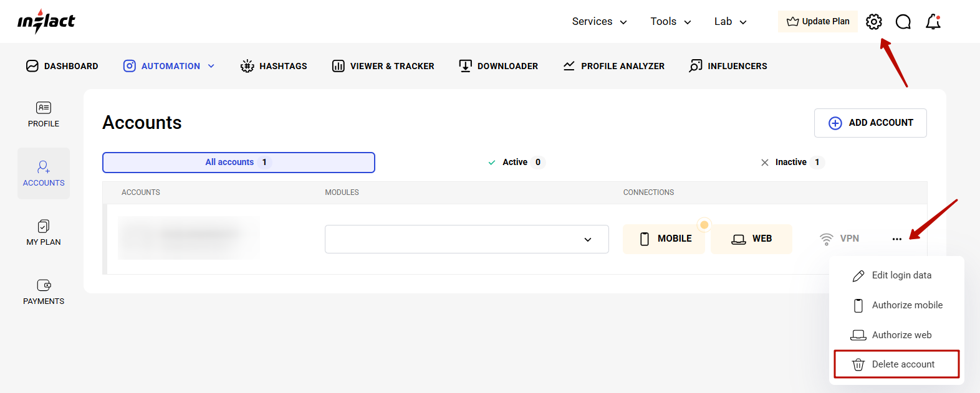Image resolution: width=980 pixels, height=393 pixels.
Task: Expand the Automation dropdown
Action: coord(169,66)
